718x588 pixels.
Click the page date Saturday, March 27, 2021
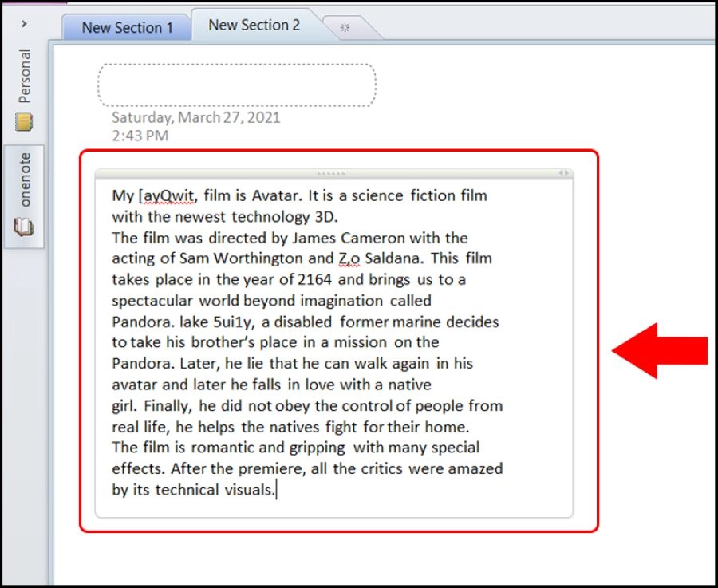(x=195, y=118)
